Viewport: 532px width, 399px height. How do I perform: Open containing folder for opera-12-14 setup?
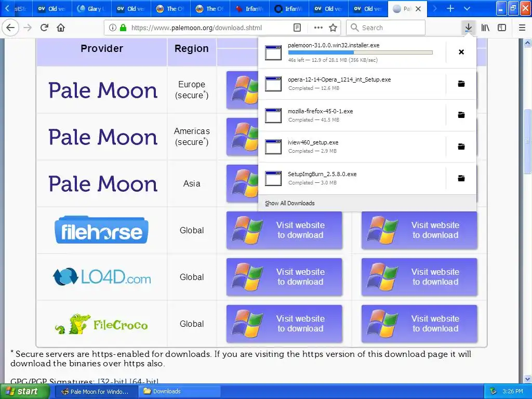[461, 84]
